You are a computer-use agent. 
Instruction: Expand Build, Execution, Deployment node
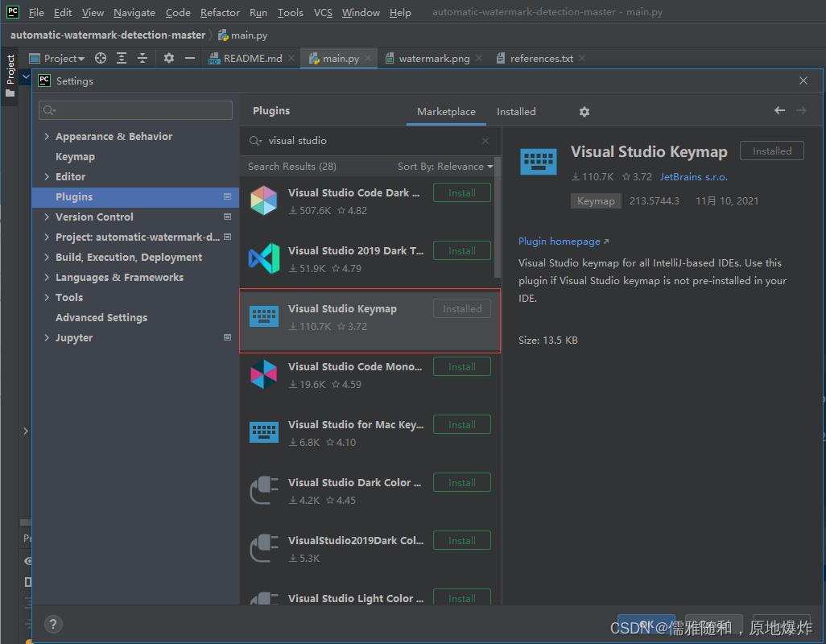(47, 257)
